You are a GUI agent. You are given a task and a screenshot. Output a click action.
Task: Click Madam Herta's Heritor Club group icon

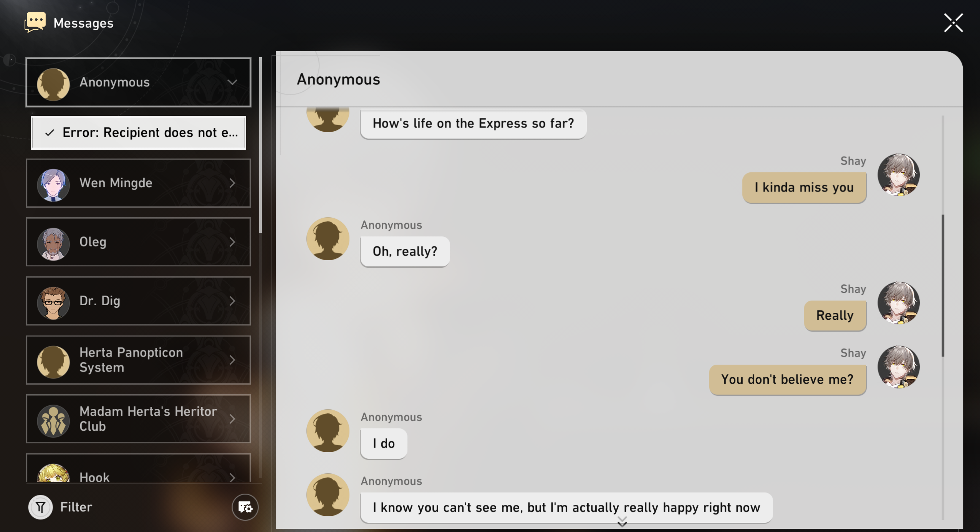[x=53, y=420]
